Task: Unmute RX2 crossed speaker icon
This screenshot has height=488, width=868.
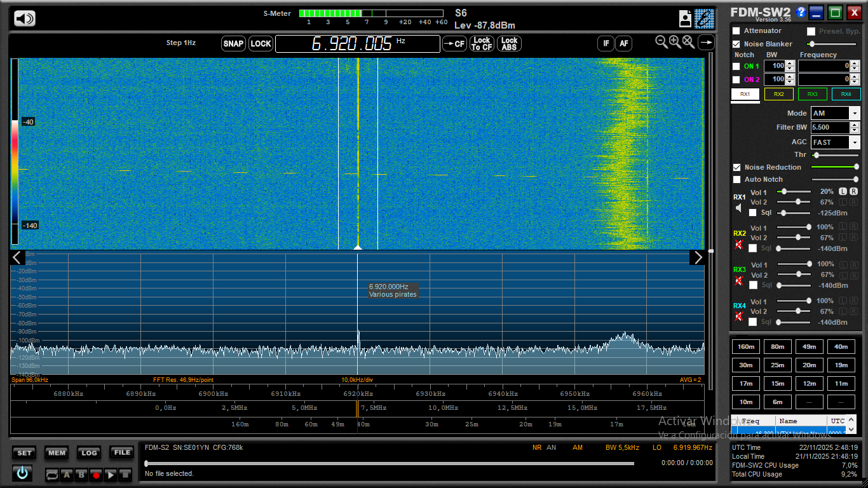Action: (738, 244)
